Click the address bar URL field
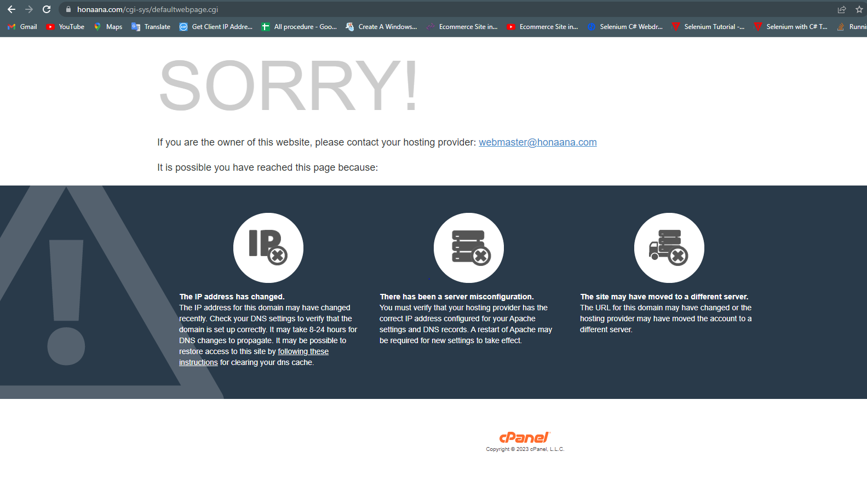Image resolution: width=867 pixels, height=504 pixels. coord(438,9)
